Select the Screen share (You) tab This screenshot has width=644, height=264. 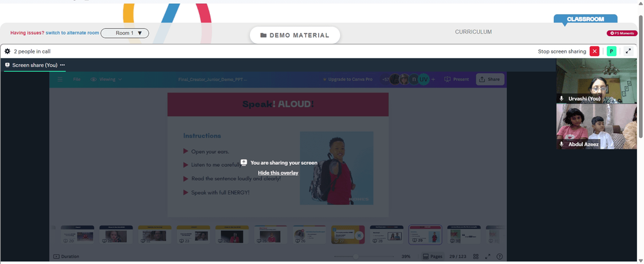tap(35, 65)
